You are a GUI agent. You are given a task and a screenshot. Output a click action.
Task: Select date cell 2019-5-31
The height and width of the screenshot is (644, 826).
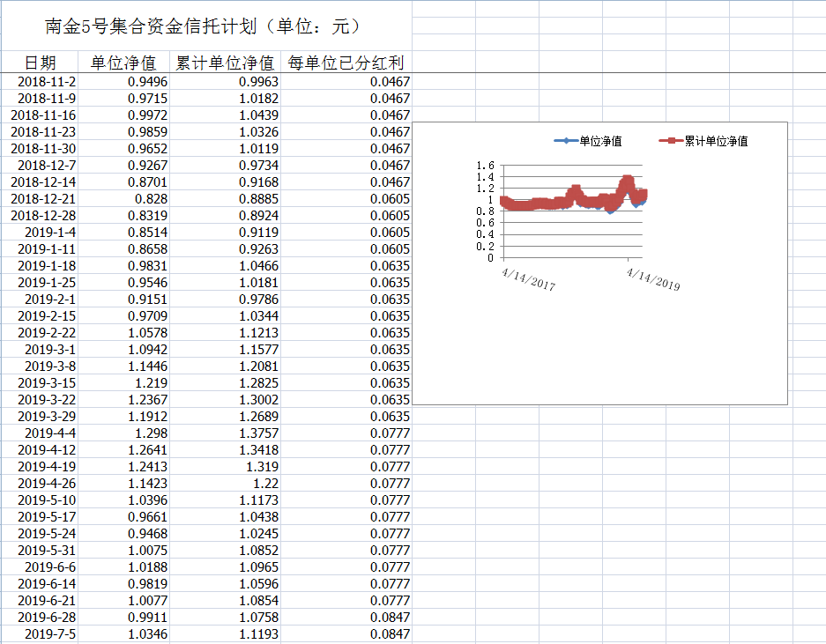(x=40, y=551)
